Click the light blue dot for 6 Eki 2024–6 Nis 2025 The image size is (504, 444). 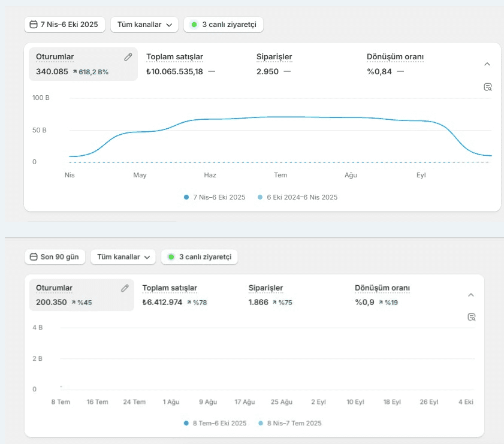point(260,197)
